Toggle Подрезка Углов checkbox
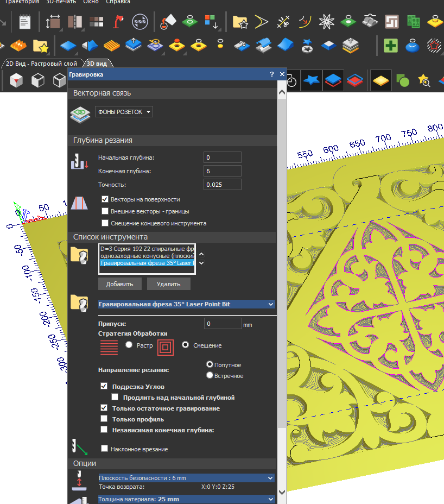The height and width of the screenshot is (504, 444). click(104, 386)
